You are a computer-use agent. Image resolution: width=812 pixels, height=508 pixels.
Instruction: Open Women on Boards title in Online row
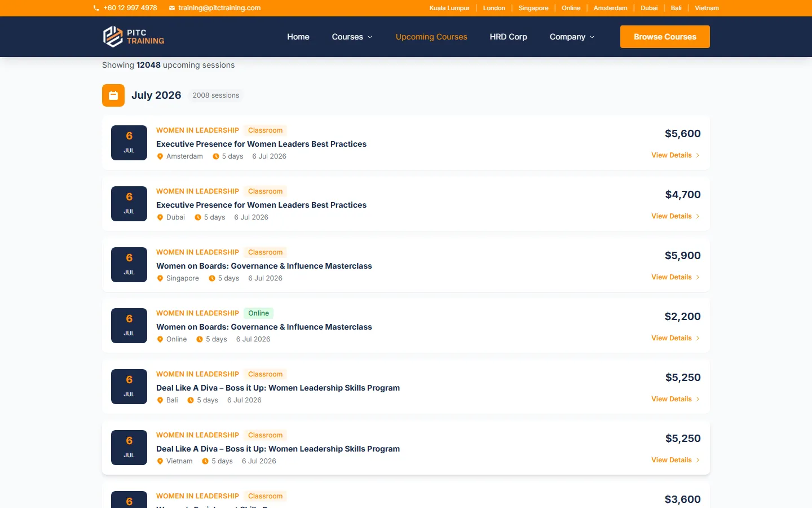[x=264, y=327]
